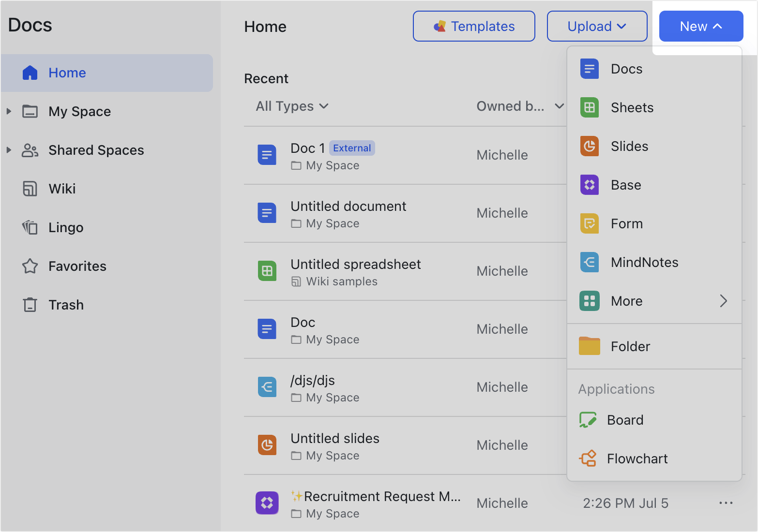758x532 pixels.
Task: Open the Untitled spreadsheet in Wiki samples
Action: pyautogui.click(x=356, y=264)
